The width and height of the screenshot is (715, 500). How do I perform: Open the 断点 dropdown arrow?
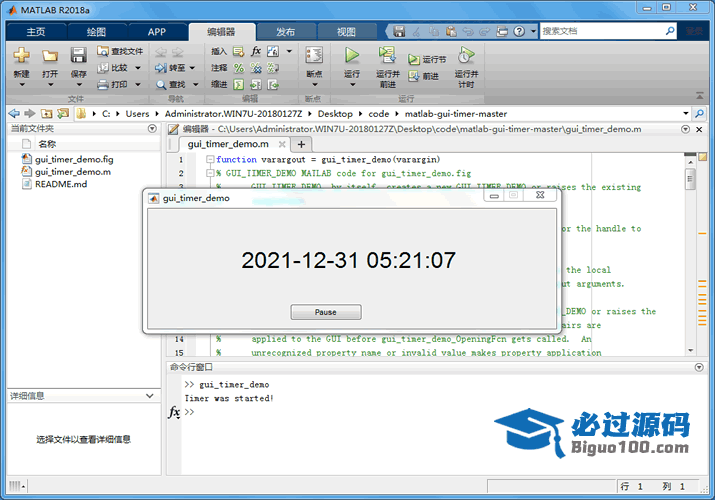pyautogui.click(x=314, y=85)
